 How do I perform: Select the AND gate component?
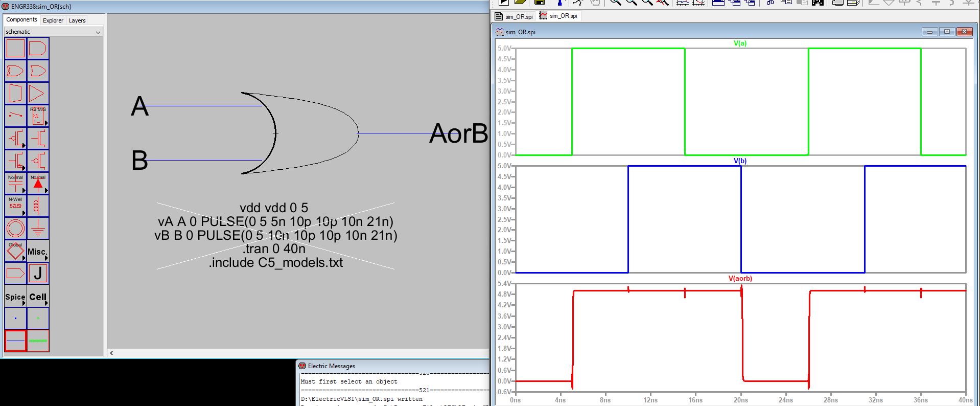point(38,49)
